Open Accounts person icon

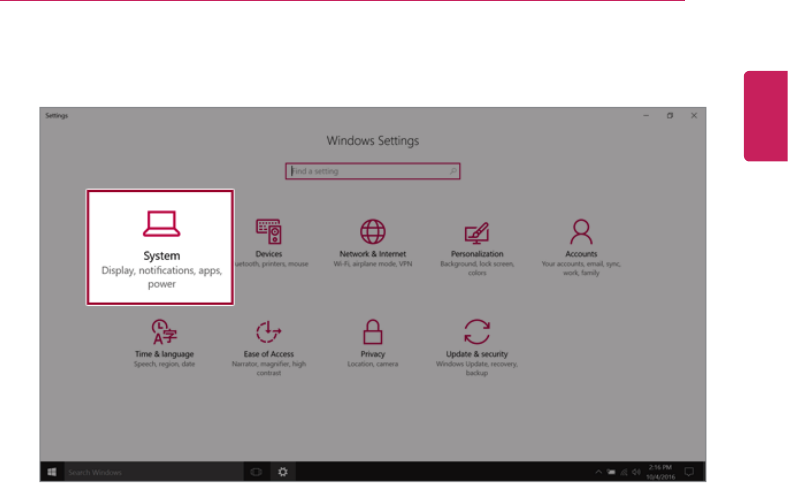[581, 232]
